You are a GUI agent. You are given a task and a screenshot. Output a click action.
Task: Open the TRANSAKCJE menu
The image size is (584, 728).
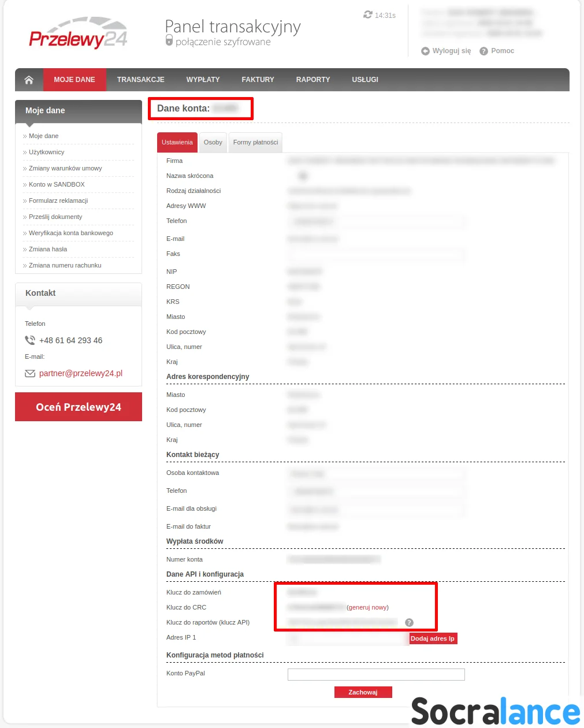pos(140,80)
